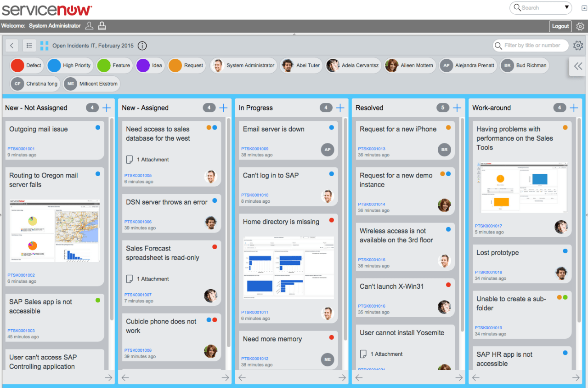The height and width of the screenshot is (388, 588).
Task: Open the search scope dropdown arrow
Action: [x=567, y=7]
